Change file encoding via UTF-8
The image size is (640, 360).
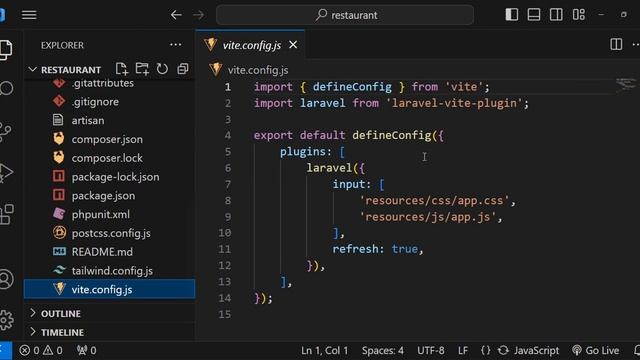(x=431, y=351)
